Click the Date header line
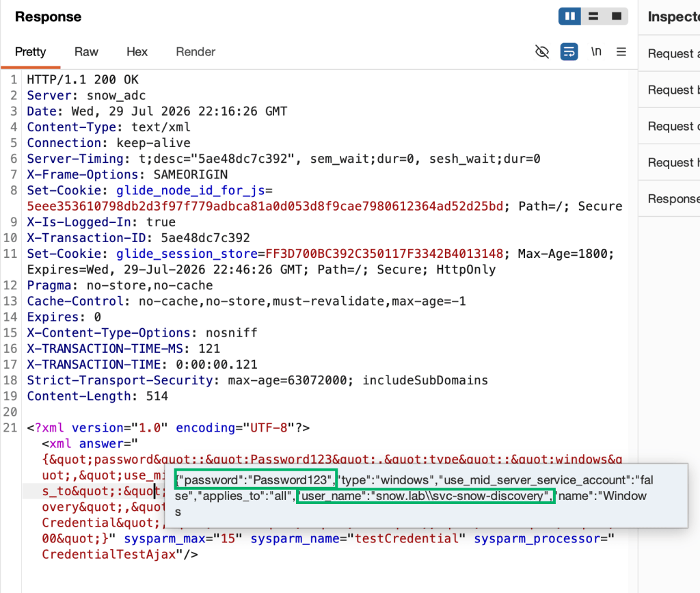 [157, 111]
